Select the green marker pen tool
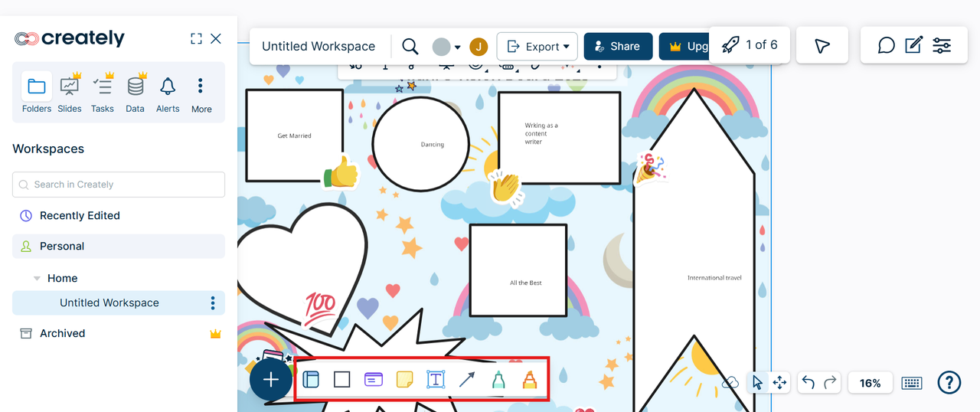The height and width of the screenshot is (412, 980). [x=498, y=379]
